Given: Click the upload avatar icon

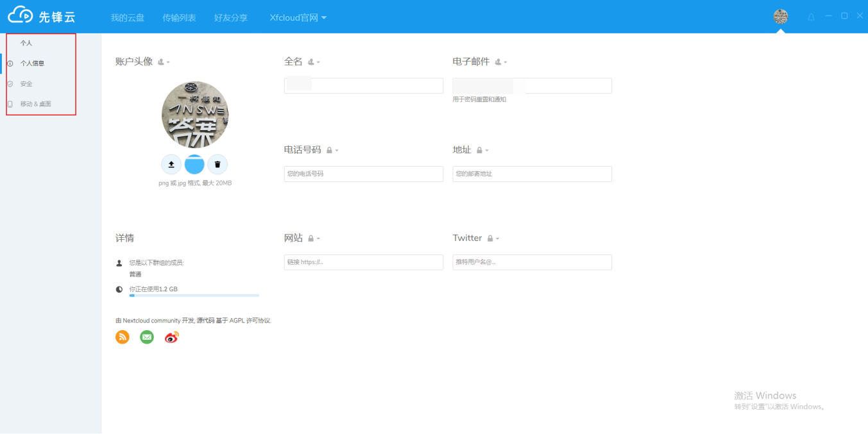Looking at the screenshot, I should coord(171,164).
